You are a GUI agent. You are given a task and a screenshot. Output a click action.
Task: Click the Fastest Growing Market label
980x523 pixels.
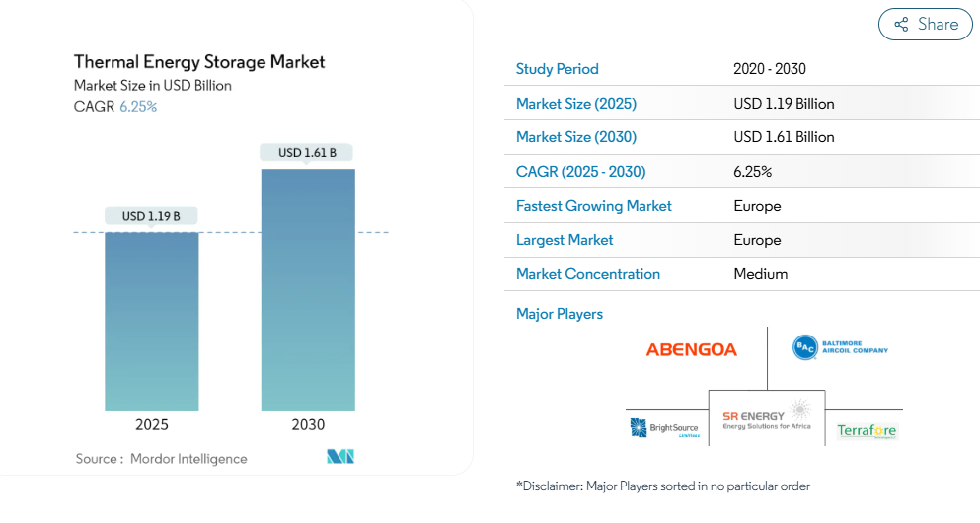tap(594, 206)
